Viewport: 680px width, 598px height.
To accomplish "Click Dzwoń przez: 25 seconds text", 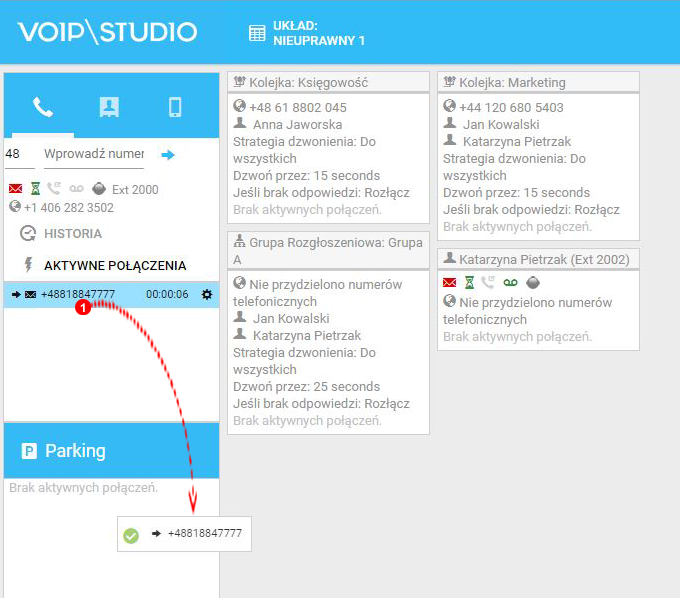I will click(x=307, y=387).
